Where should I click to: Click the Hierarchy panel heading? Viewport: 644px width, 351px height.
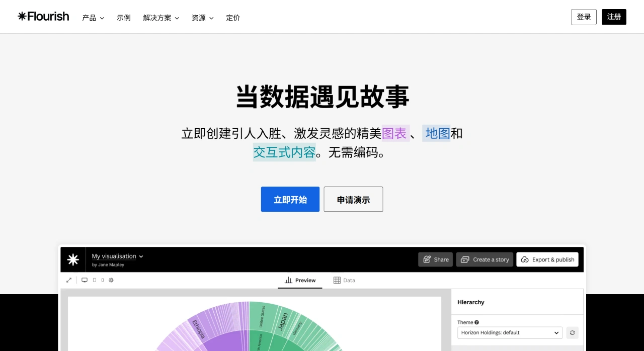tap(471, 302)
